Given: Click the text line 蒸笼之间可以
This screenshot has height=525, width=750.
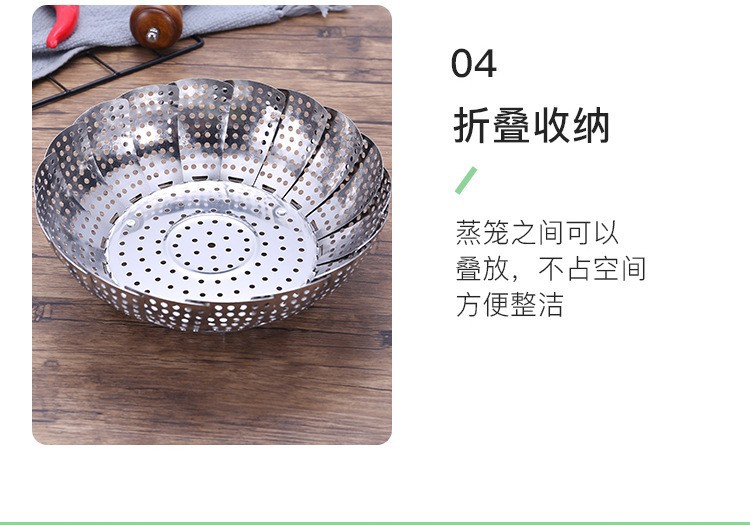Looking at the screenshot, I should (537, 232).
